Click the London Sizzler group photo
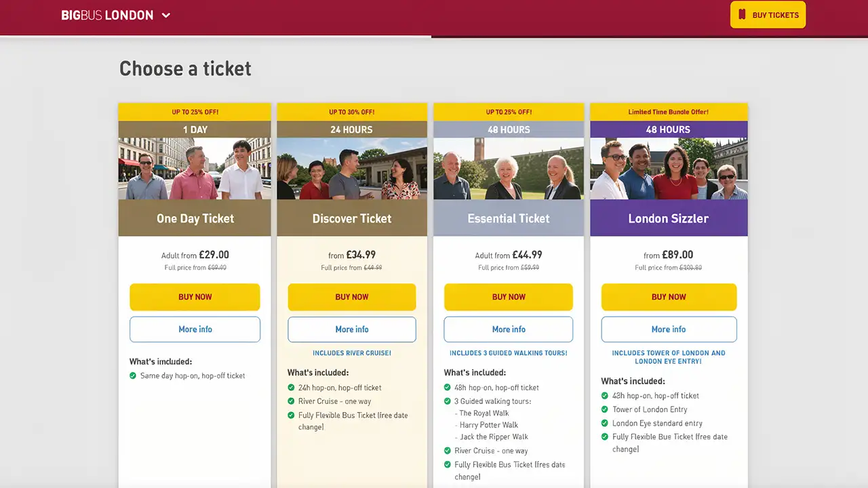This screenshot has width=868, height=488. click(x=669, y=169)
